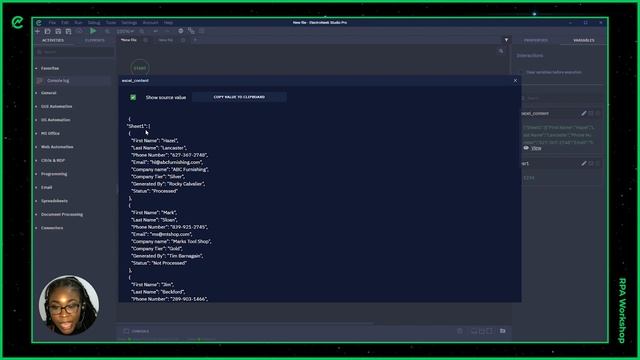Click the "Marks Tool Shop" company value
Viewport: 640px width, 360px height.
pyautogui.click(x=191, y=241)
